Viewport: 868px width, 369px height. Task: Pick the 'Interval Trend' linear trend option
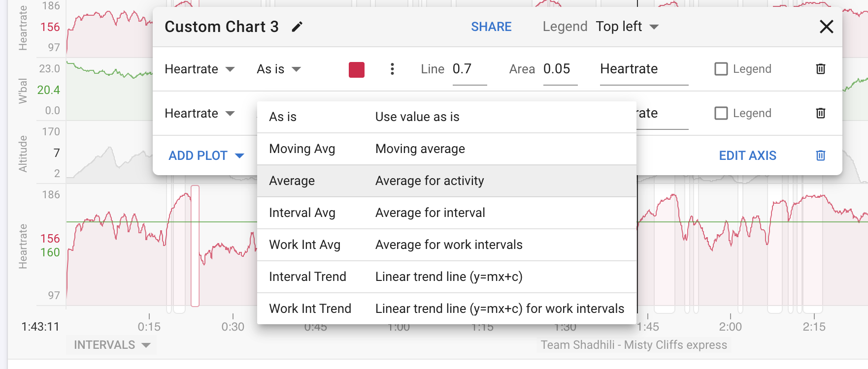(447, 277)
